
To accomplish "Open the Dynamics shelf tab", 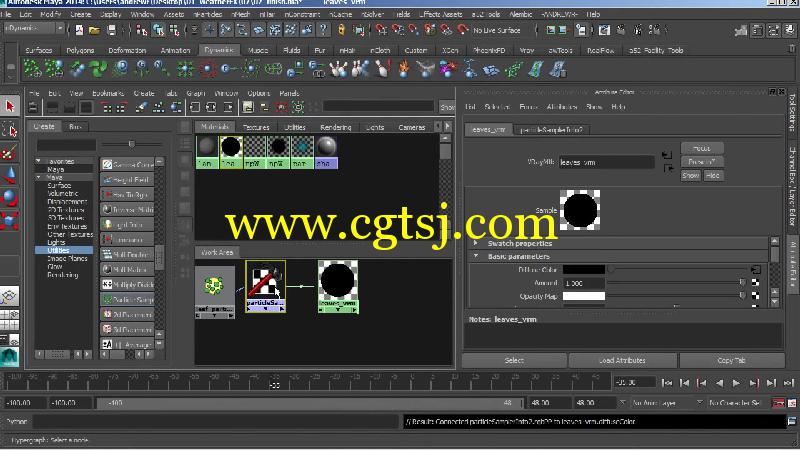I will (218, 50).
